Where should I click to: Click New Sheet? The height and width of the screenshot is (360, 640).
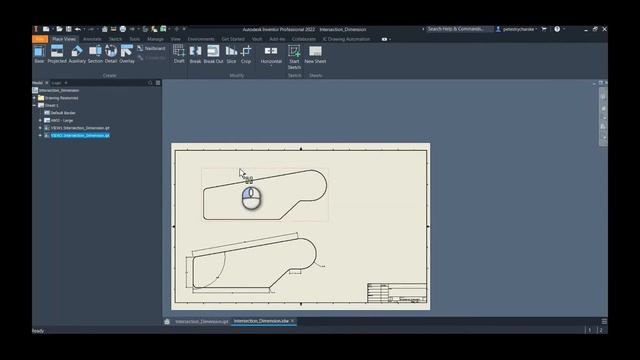(x=315, y=54)
